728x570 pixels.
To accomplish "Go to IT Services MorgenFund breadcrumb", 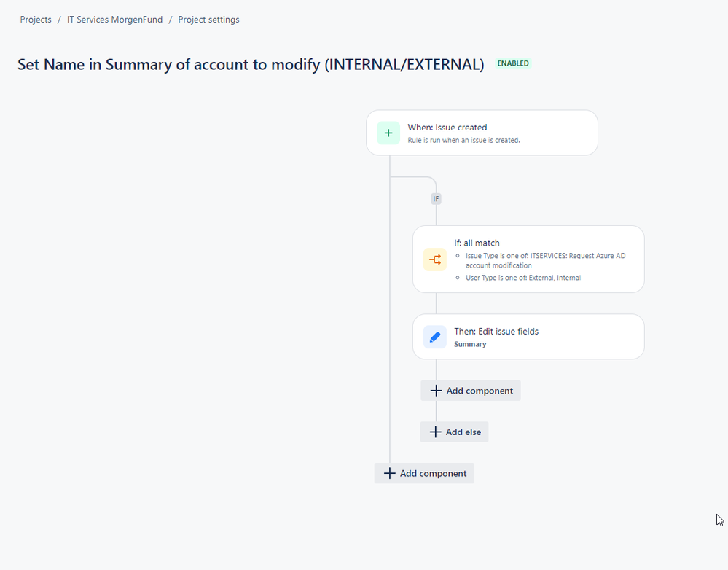I will pyautogui.click(x=114, y=20).
